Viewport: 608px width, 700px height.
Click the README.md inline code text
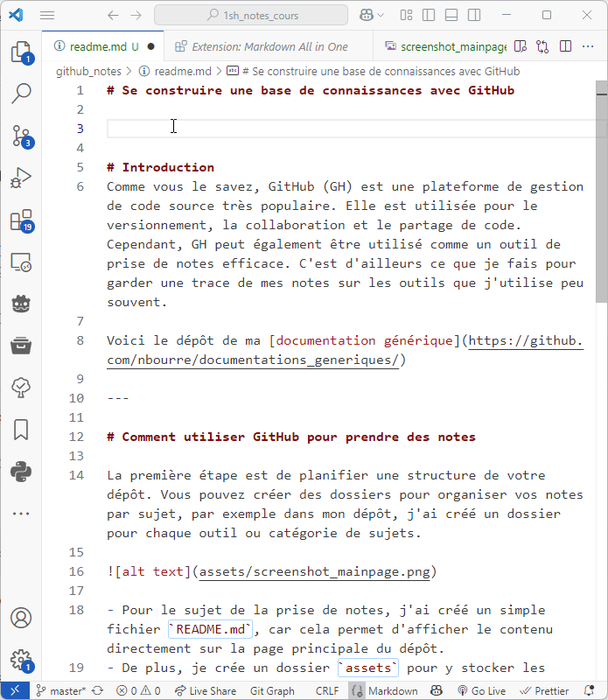point(210,629)
